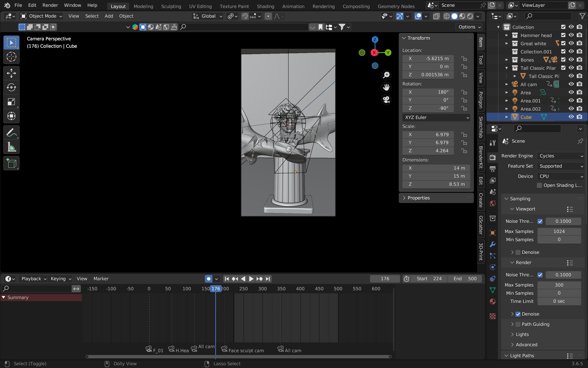
Task: Switch to the Shading workspace tab
Action: [x=266, y=6]
